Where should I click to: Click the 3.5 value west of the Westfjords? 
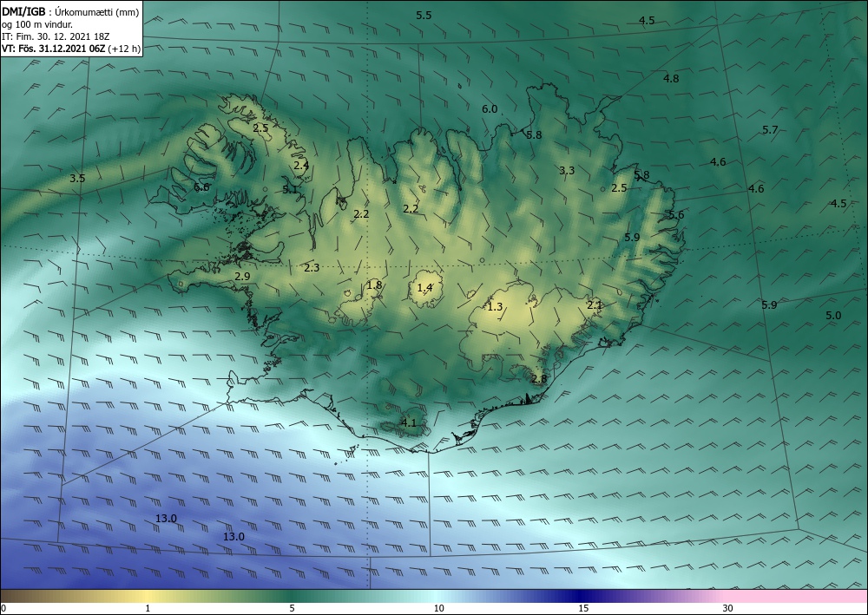pos(77,178)
